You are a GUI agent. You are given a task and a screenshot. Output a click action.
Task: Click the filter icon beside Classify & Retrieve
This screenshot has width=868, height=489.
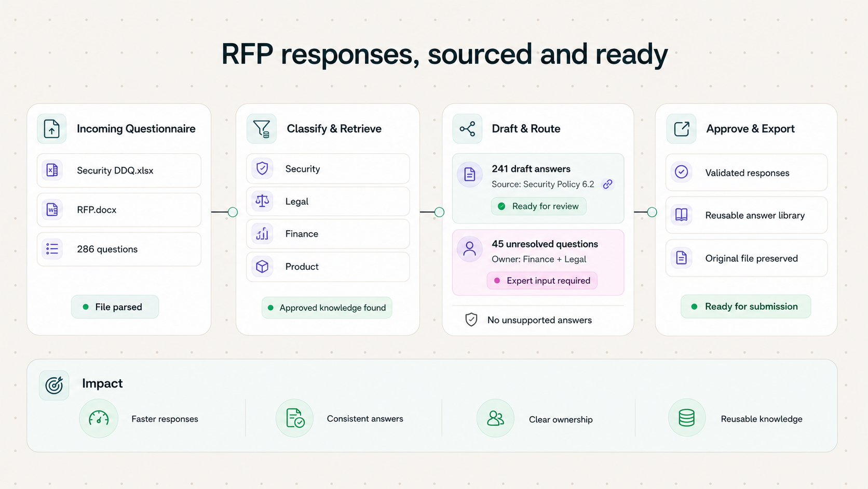click(262, 128)
